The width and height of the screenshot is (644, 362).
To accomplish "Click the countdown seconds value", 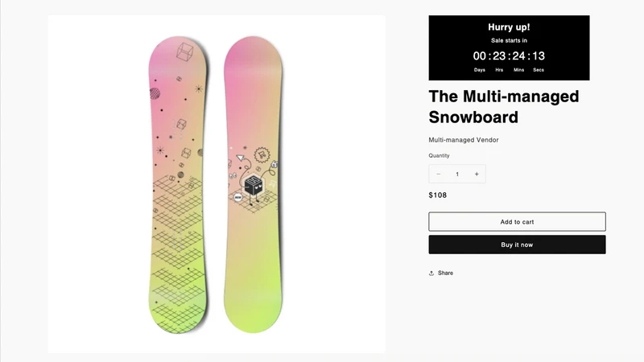I will coord(539,56).
